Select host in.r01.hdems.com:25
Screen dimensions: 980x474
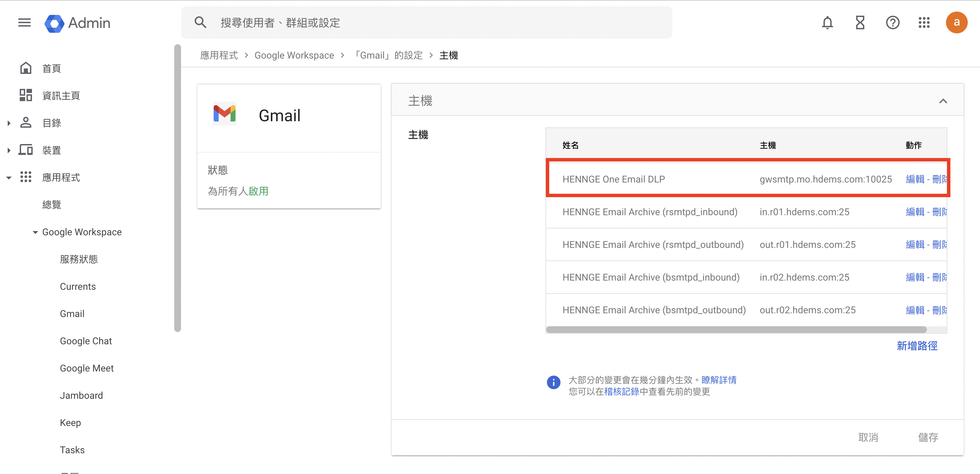pyautogui.click(x=804, y=212)
